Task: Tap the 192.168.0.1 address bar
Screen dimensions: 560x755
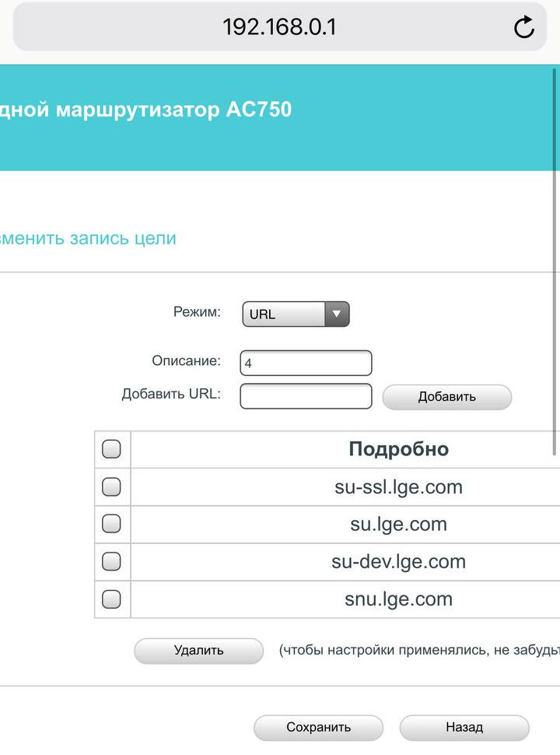Action: (279, 27)
